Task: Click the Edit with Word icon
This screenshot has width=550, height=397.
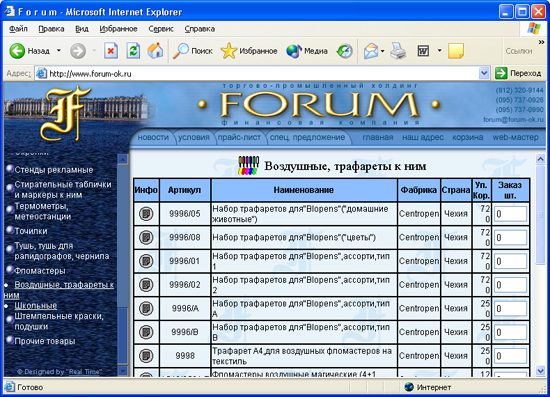Action: pyautogui.click(x=423, y=51)
